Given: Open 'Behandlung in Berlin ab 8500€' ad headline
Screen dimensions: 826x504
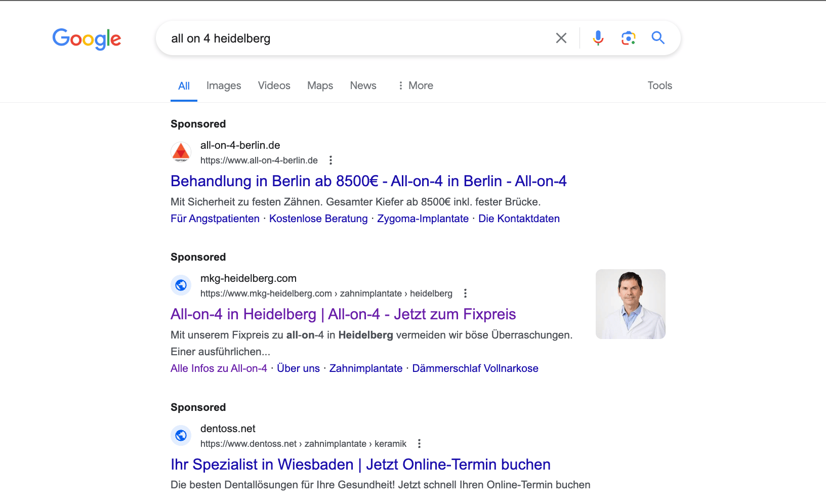Looking at the screenshot, I should click(368, 181).
